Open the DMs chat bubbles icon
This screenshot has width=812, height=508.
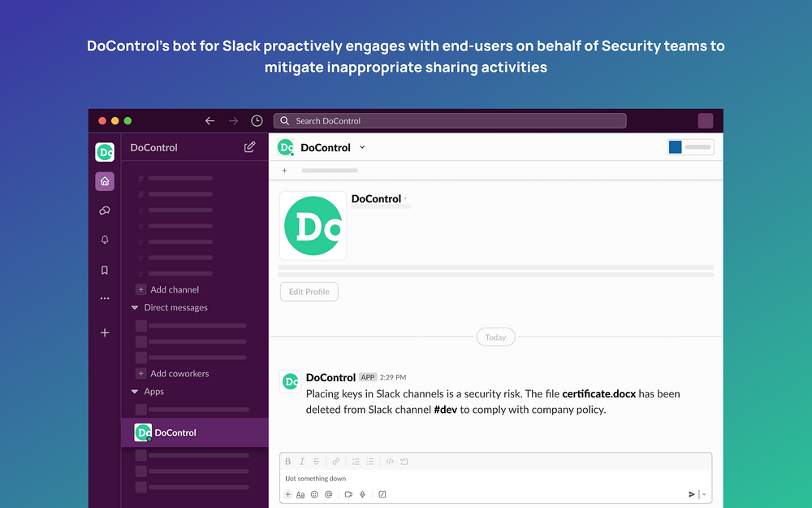105,211
